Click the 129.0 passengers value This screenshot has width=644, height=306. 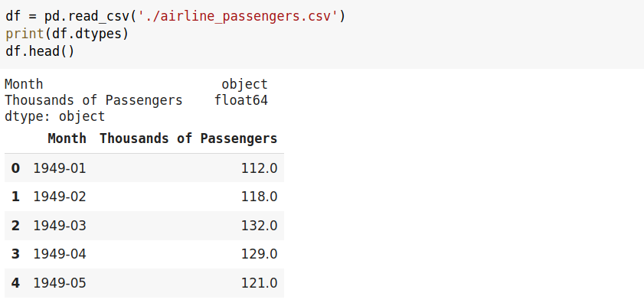click(258, 254)
